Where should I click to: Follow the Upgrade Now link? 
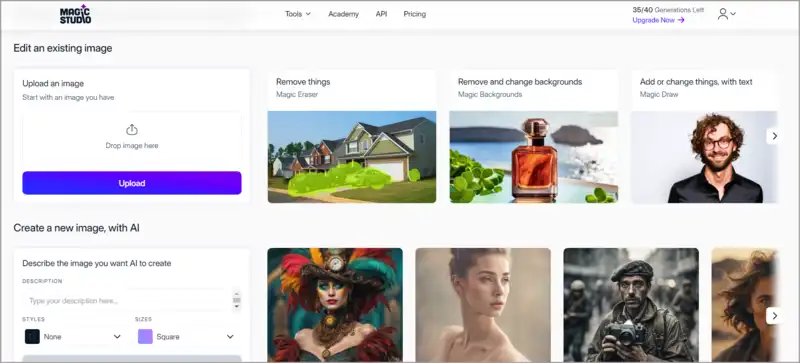pos(659,20)
